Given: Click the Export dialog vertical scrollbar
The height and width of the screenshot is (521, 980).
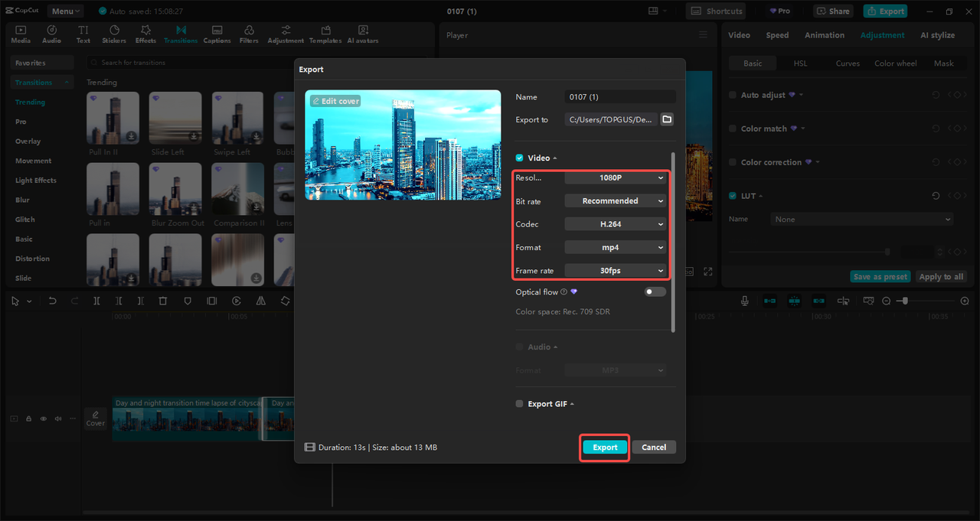Looking at the screenshot, I should (x=673, y=242).
